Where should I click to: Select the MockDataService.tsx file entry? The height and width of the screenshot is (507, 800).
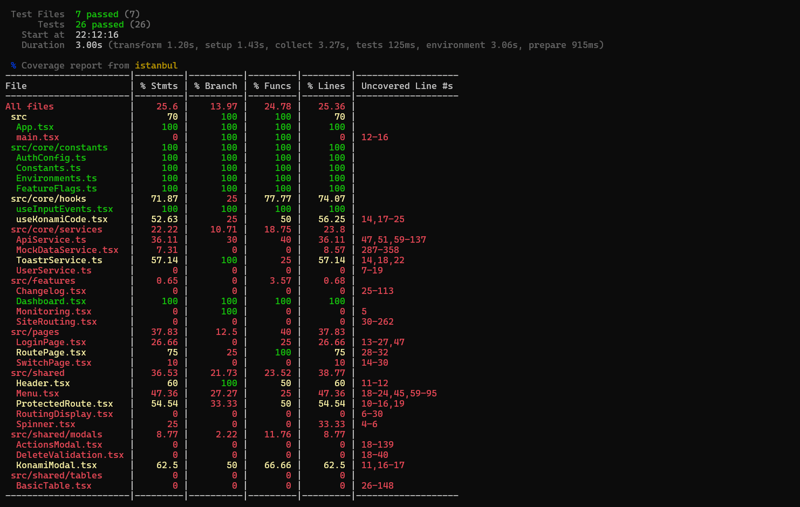tap(67, 250)
